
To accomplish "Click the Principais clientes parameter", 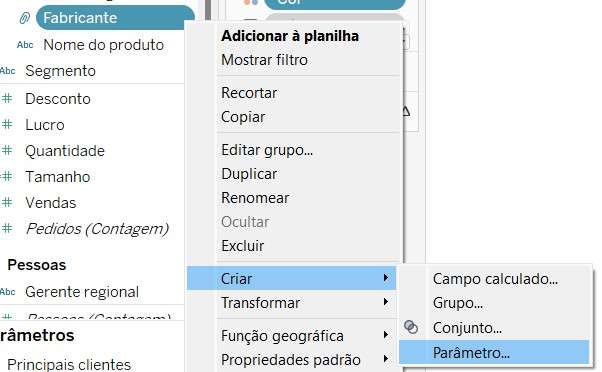I will click(69, 364).
